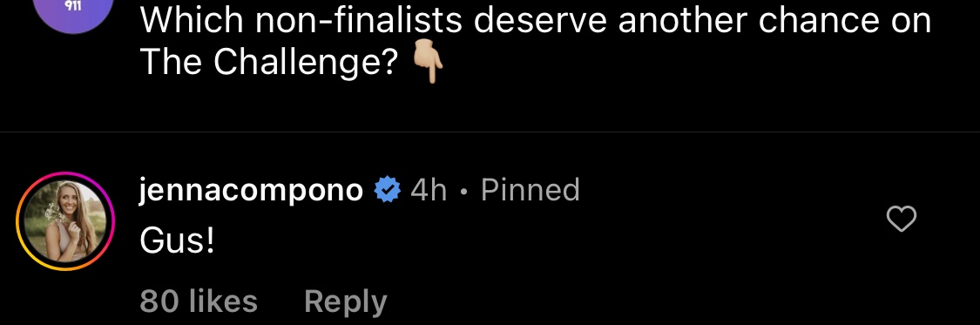Open jennacompono's profile picture
The image size is (980, 325).
tap(65, 221)
